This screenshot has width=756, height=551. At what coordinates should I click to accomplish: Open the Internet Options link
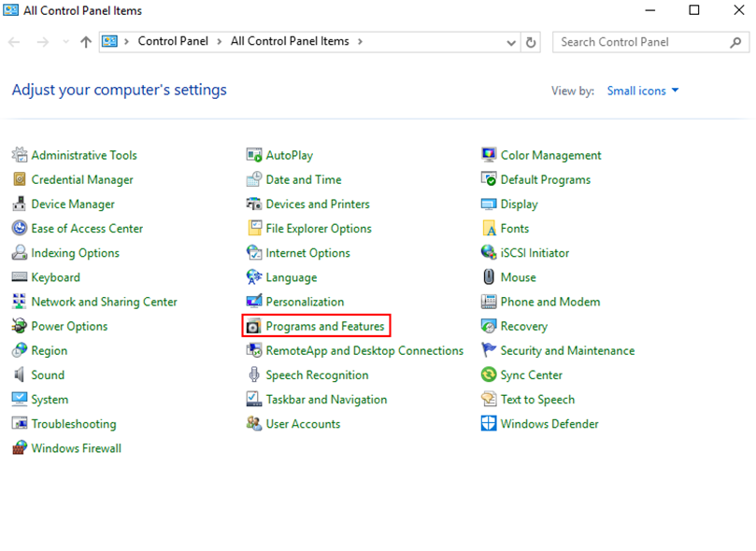(307, 253)
